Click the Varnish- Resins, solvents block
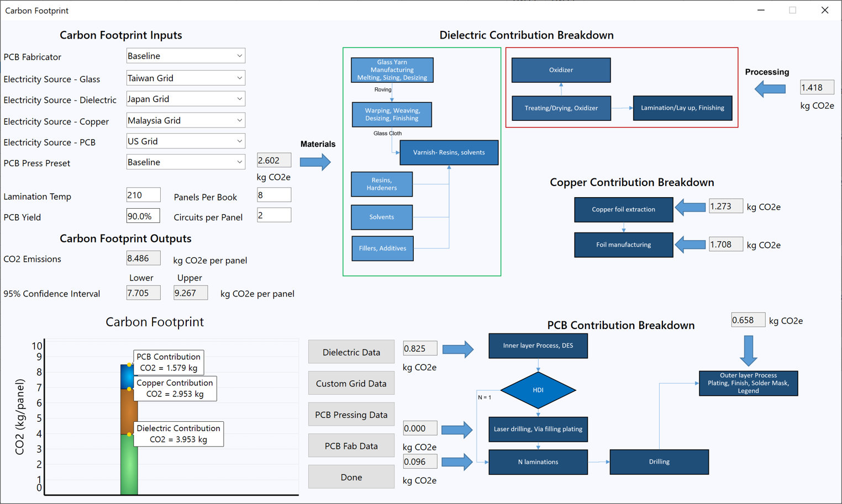842x504 pixels. tap(449, 152)
